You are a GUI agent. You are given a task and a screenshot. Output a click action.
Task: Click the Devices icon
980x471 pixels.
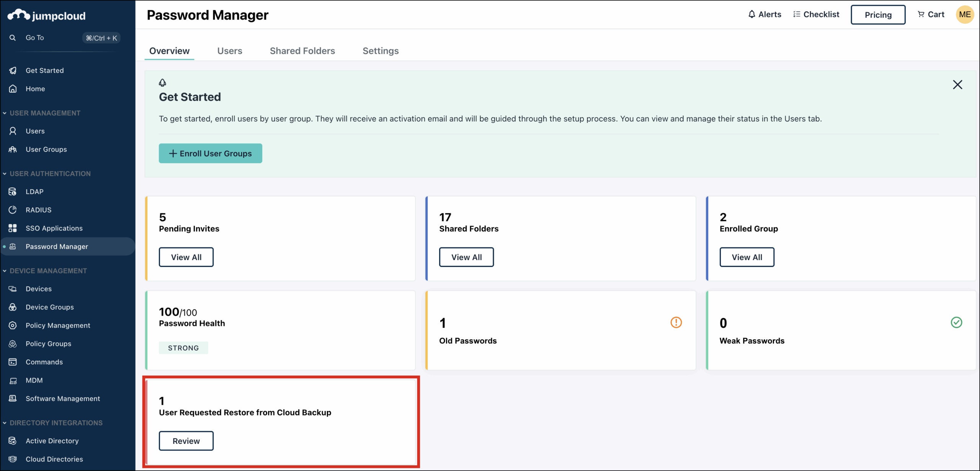pos(13,289)
